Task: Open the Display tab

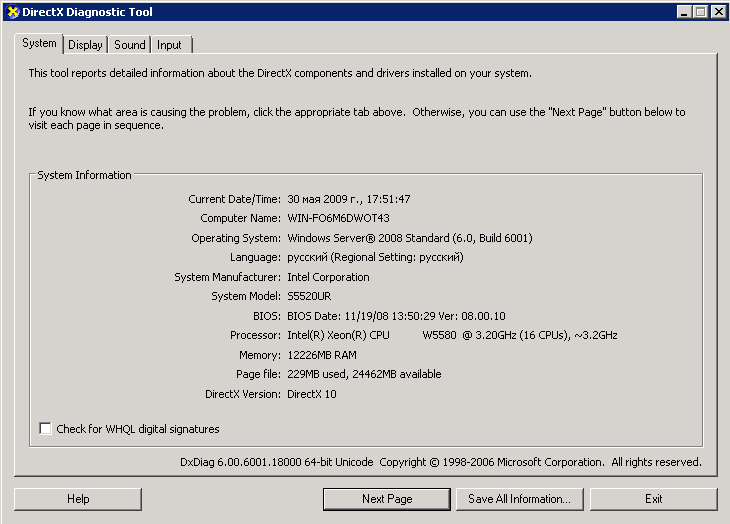Action: 85,45
